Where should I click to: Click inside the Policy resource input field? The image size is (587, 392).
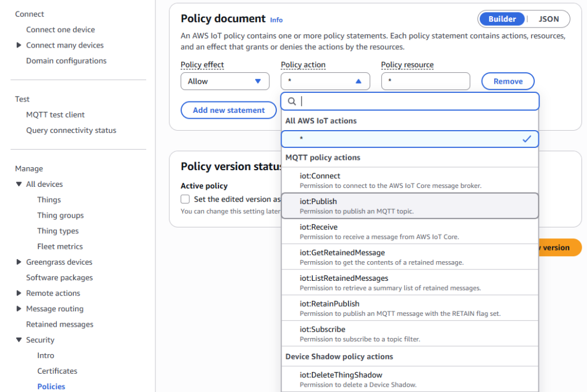(x=425, y=81)
